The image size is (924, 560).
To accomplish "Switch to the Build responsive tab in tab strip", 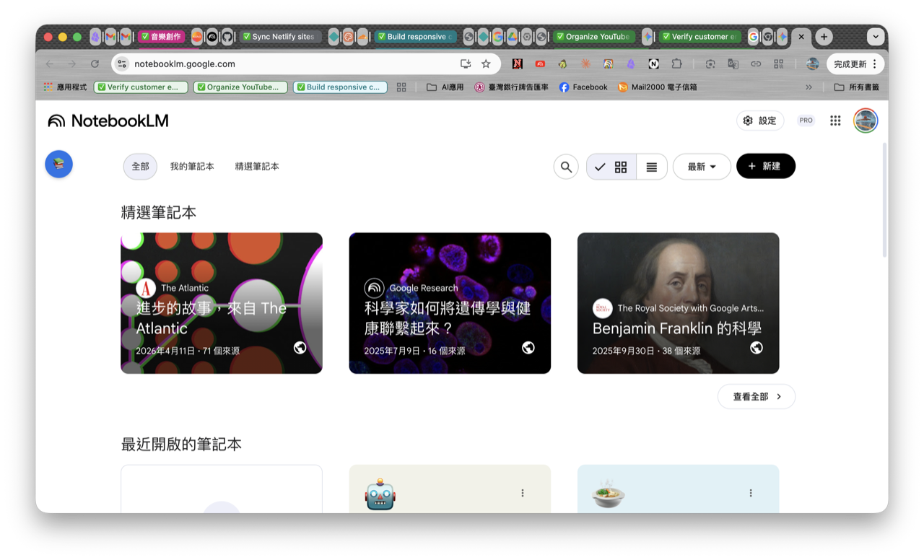I will tap(416, 36).
